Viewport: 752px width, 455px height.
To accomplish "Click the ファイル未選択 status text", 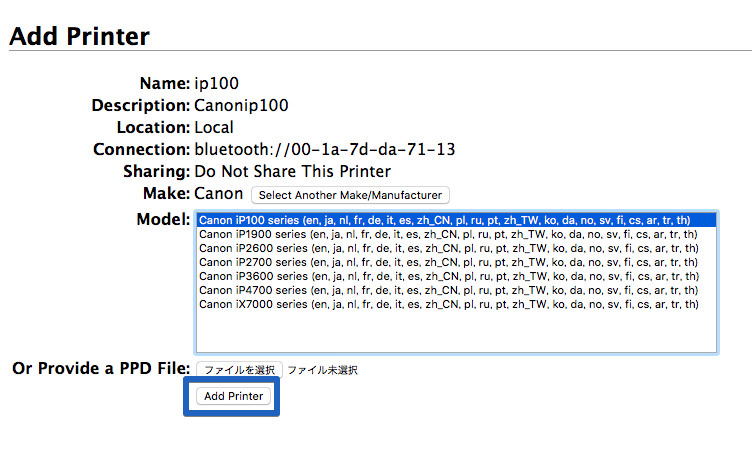I will point(322,370).
